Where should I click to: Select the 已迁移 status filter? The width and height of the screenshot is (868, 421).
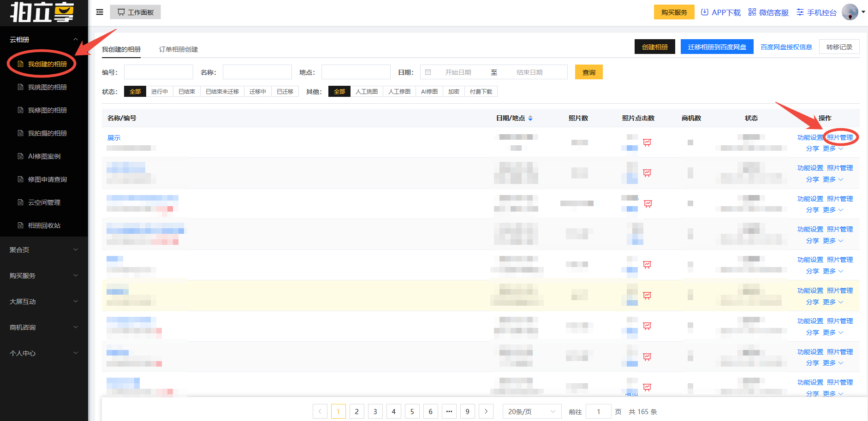pyautogui.click(x=285, y=92)
